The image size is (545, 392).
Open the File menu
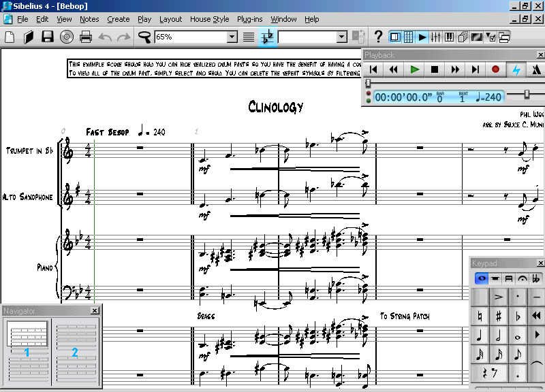(x=22, y=19)
